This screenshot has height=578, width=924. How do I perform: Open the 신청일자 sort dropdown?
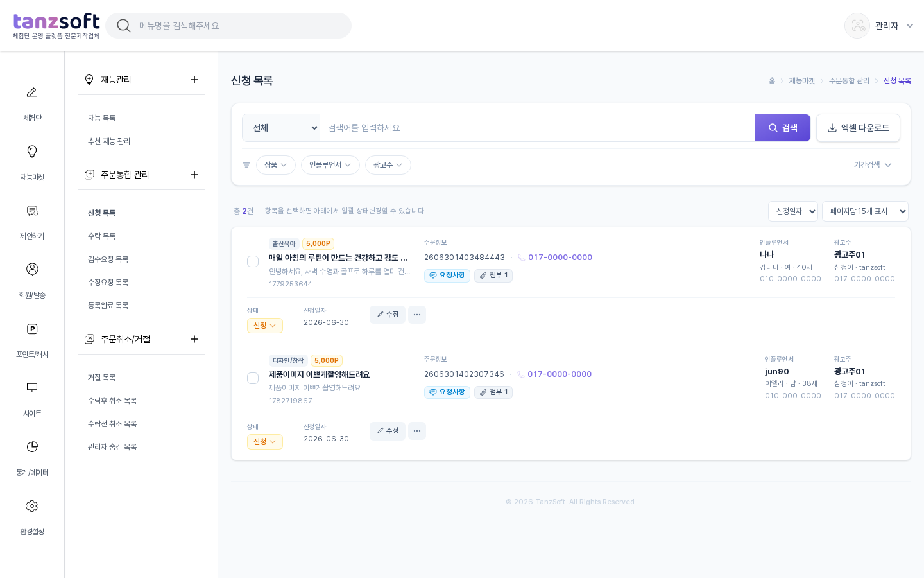(793, 211)
